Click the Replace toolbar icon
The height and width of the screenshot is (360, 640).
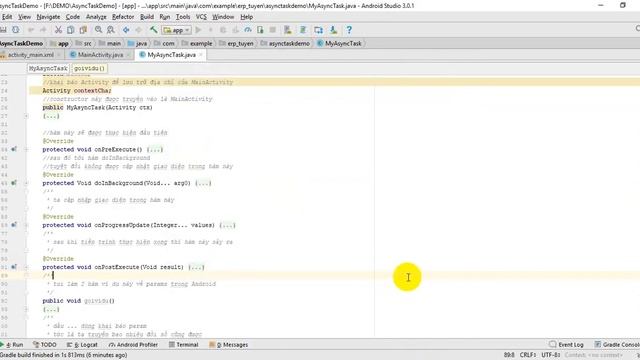(111, 30)
